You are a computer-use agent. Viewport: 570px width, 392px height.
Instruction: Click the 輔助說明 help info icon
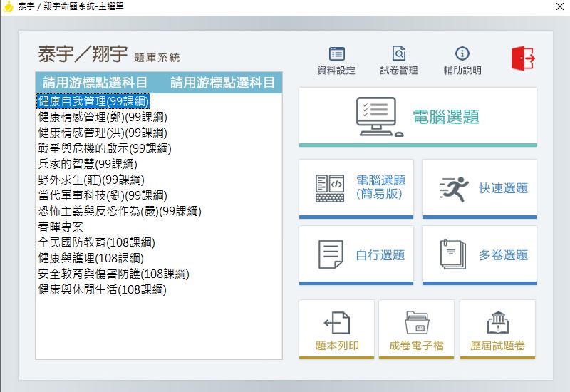(x=462, y=60)
